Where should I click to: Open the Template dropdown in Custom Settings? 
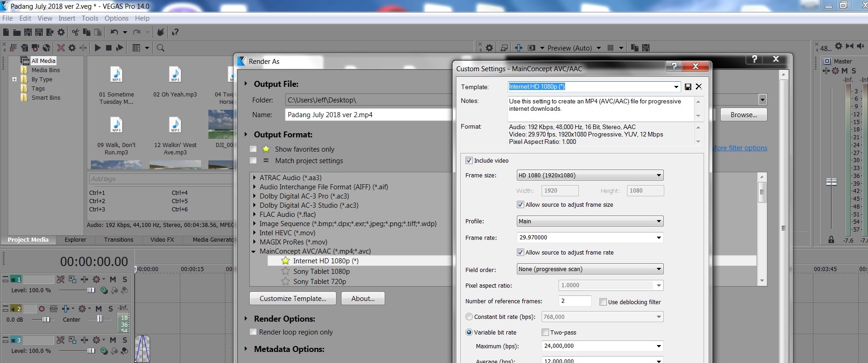[676, 87]
